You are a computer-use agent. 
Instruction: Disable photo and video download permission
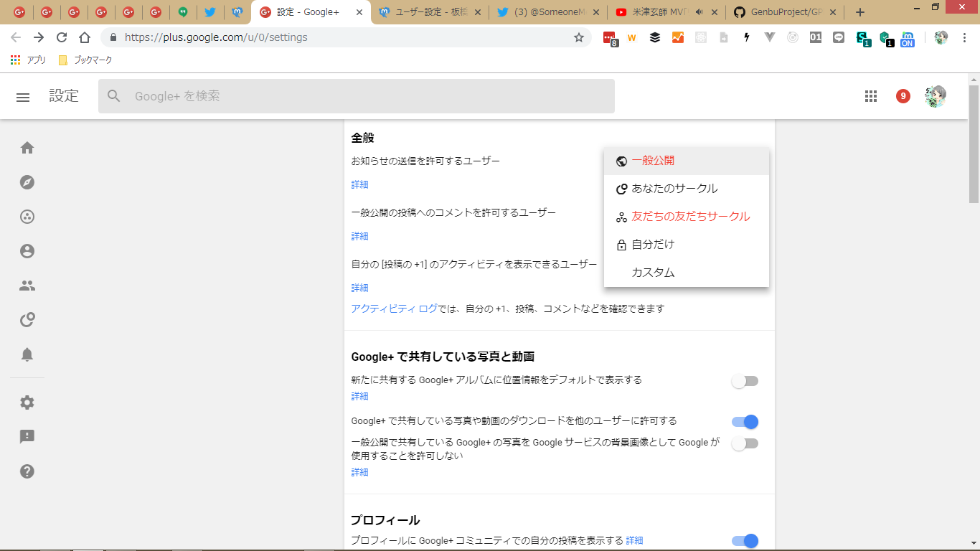(x=745, y=422)
